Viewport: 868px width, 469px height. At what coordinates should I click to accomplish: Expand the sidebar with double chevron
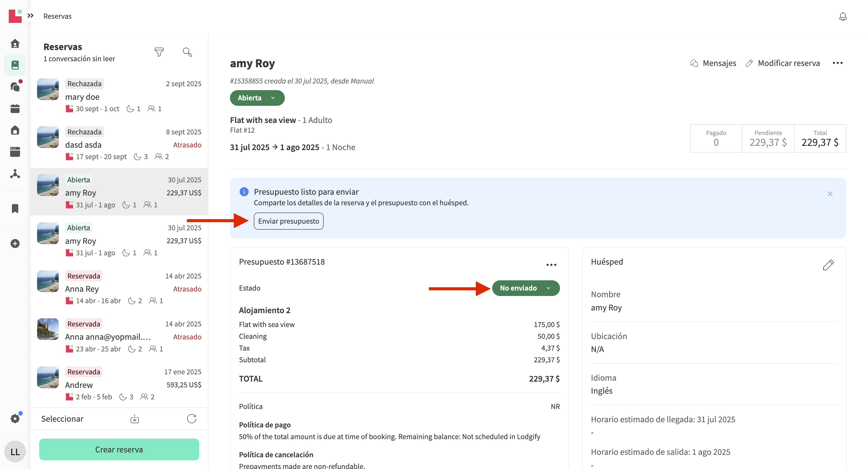tap(30, 15)
